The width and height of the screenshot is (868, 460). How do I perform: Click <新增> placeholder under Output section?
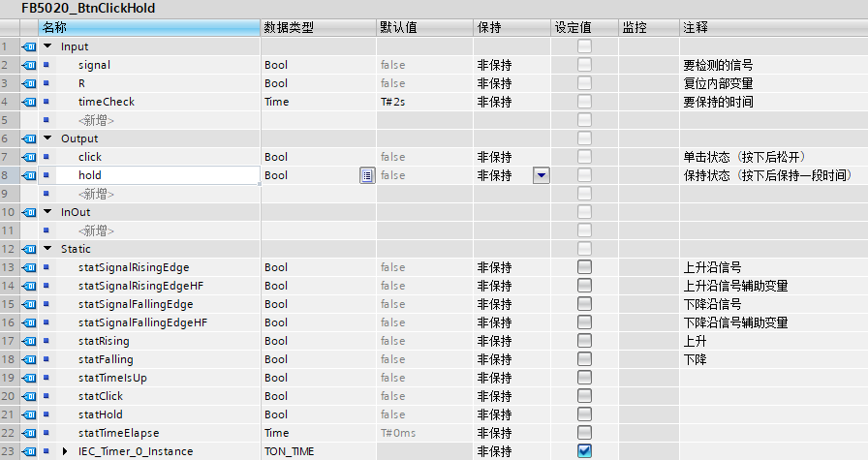click(96, 194)
